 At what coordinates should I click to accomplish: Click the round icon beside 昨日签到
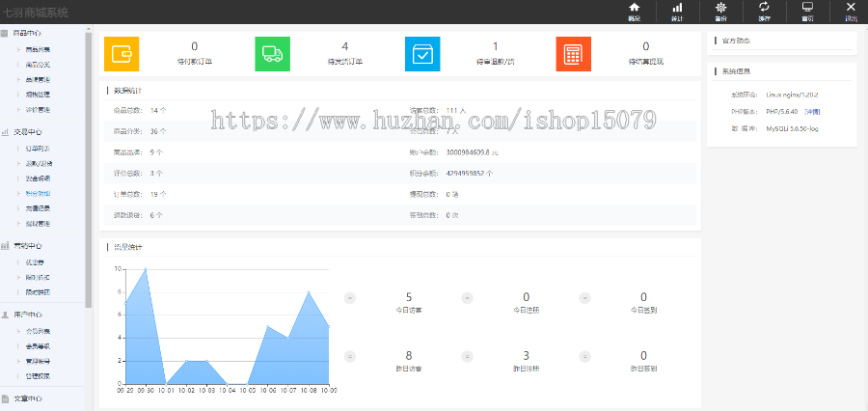click(x=585, y=357)
